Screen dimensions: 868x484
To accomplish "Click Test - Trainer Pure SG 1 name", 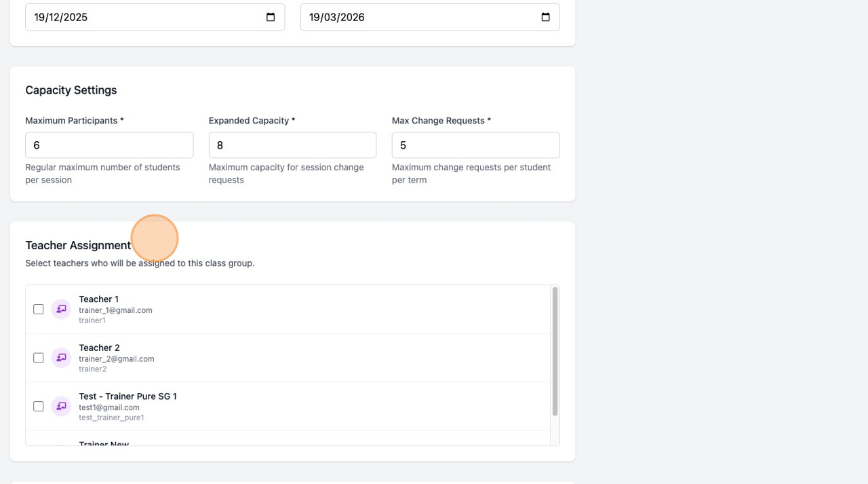I will point(127,396).
